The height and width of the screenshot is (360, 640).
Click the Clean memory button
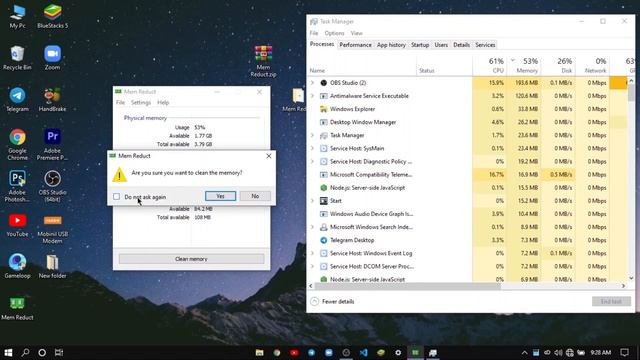pyautogui.click(x=191, y=259)
